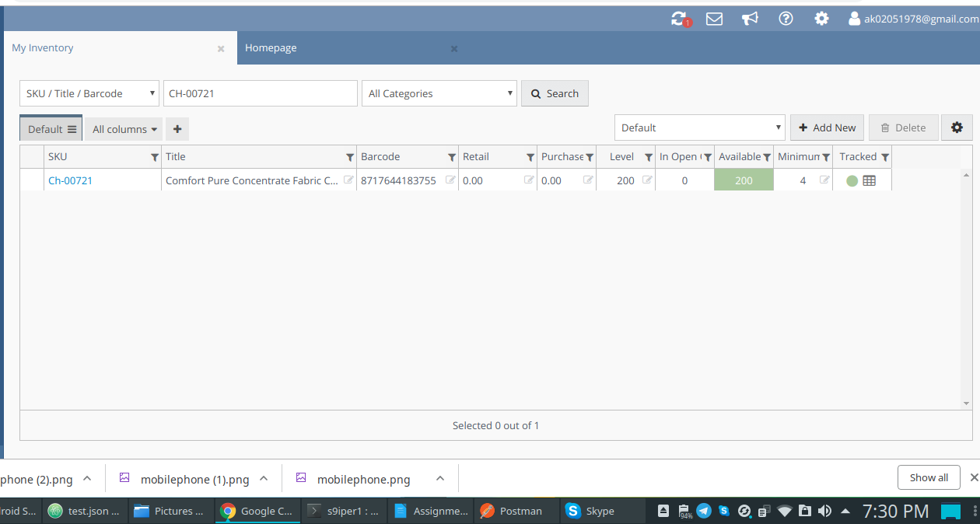Click the Add New button
This screenshot has height=524, width=980.
tap(827, 128)
